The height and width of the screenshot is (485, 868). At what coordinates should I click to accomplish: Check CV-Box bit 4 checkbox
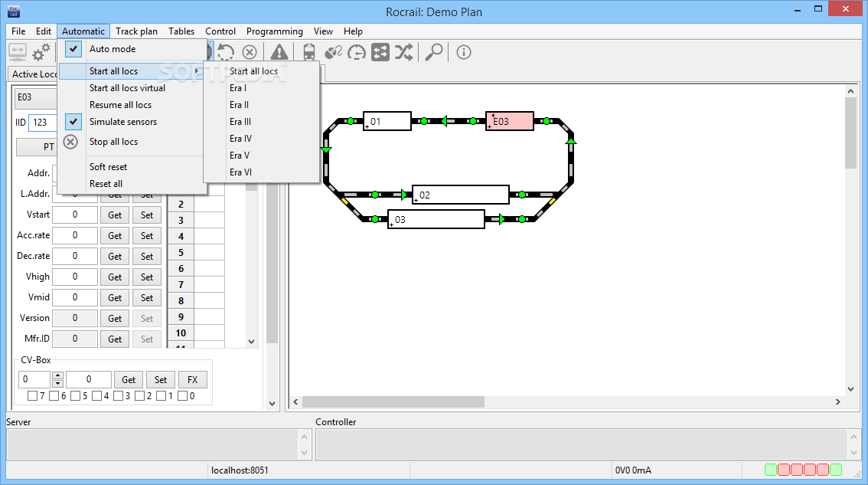pyautogui.click(x=97, y=396)
